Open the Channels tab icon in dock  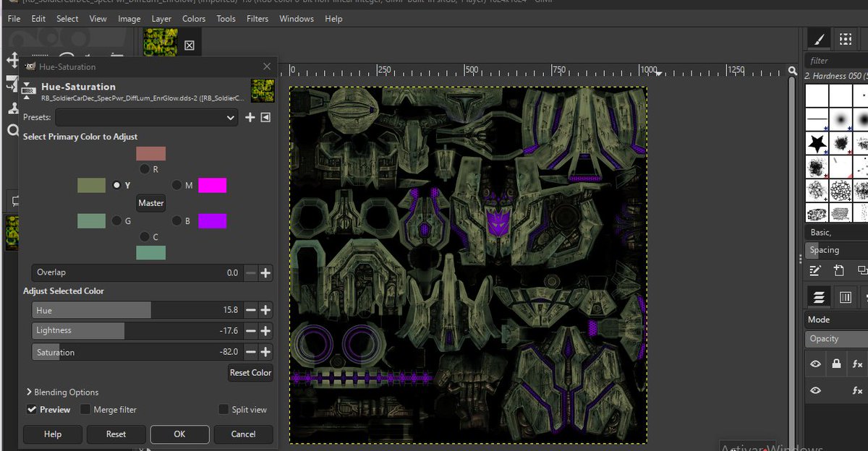pyautogui.click(x=845, y=297)
